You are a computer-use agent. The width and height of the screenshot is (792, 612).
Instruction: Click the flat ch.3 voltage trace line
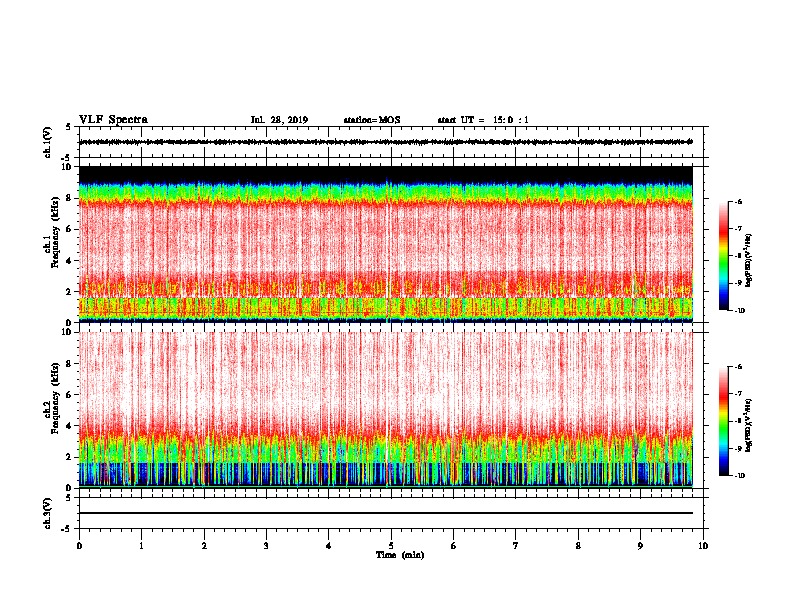tap(386, 513)
